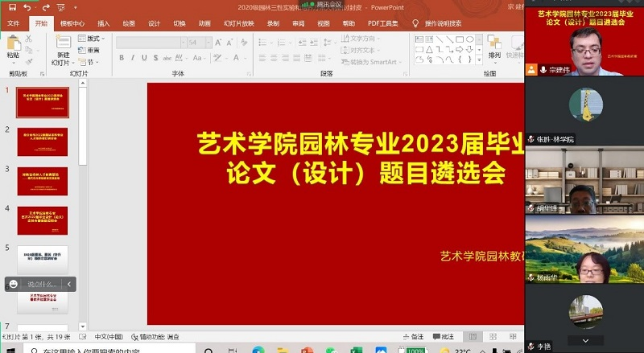Click the emoji smiley icon in chat bar
644x353 pixels.
[14, 284]
